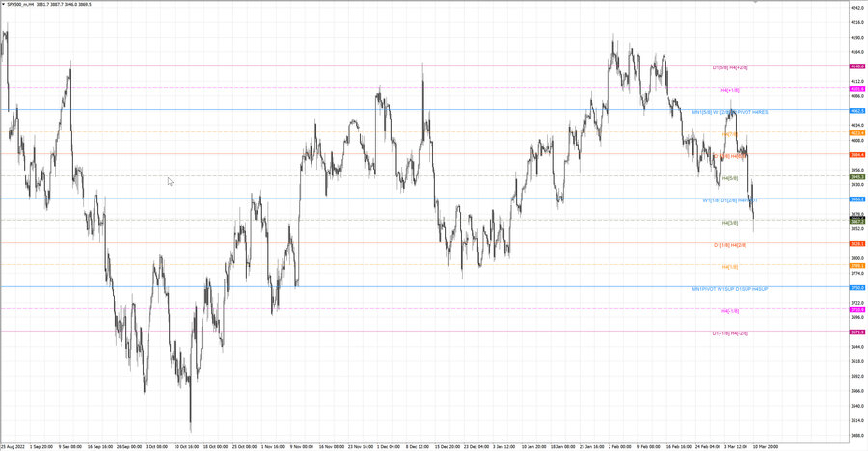Click the '9 Sep 08:00' time axis label
This screenshot has height=451, width=868.
click(x=69, y=446)
